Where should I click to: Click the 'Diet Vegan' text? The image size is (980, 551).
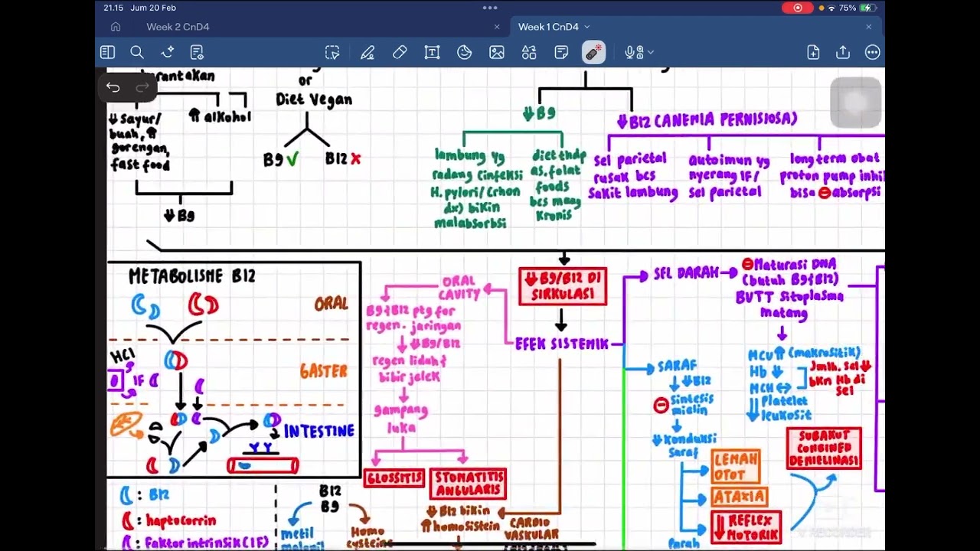pyautogui.click(x=314, y=99)
